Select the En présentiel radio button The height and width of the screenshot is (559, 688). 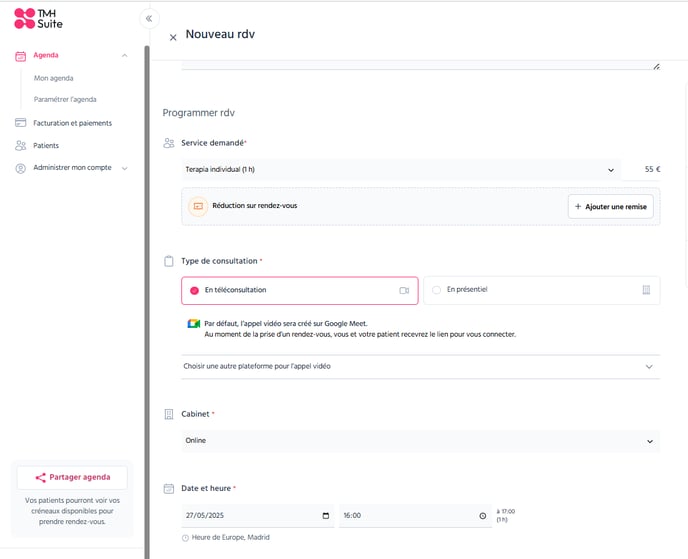coord(436,290)
